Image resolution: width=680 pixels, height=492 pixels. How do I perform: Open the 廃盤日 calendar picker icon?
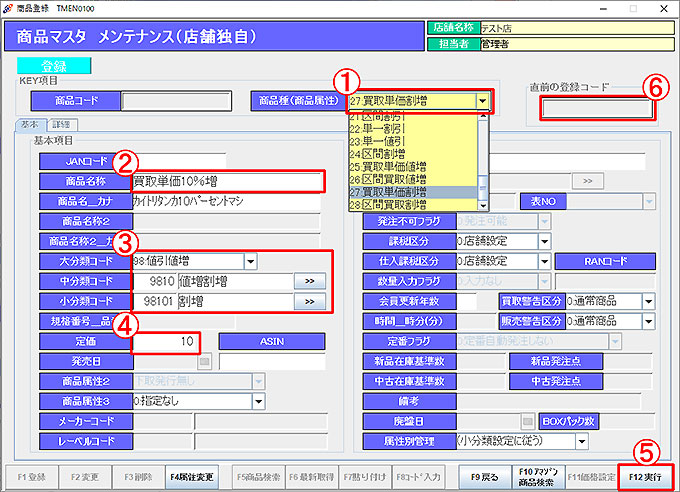[527, 421]
